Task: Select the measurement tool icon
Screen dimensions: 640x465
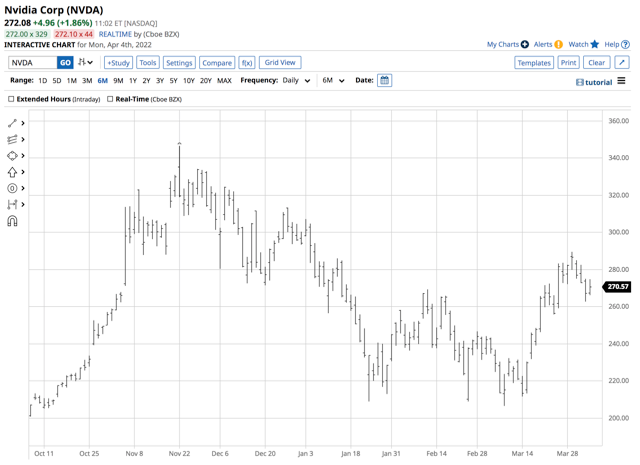Action: coord(12,205)
